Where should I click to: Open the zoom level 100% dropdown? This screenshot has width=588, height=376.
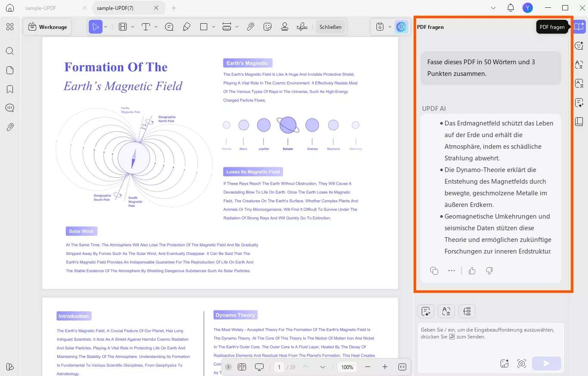pos(347,367)
